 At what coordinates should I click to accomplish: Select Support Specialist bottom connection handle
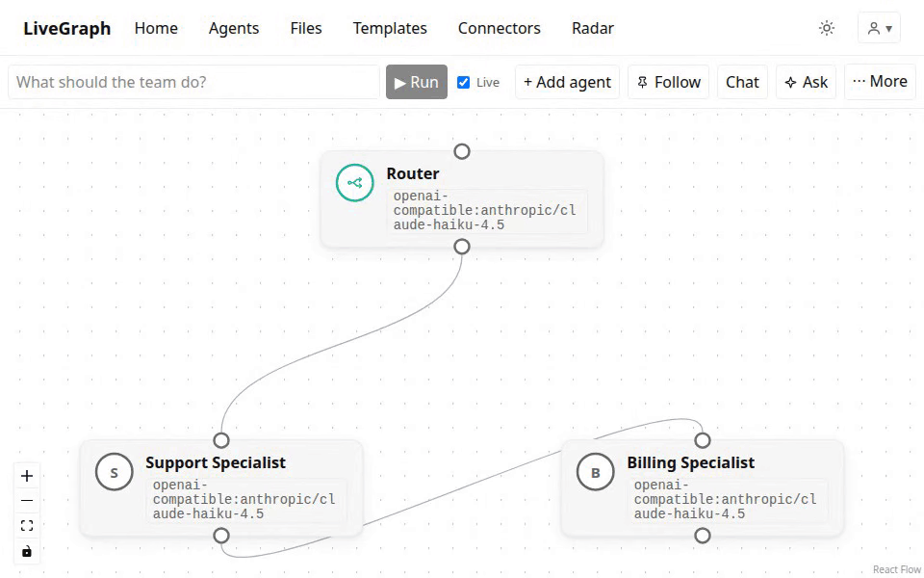tap(221, 536)
